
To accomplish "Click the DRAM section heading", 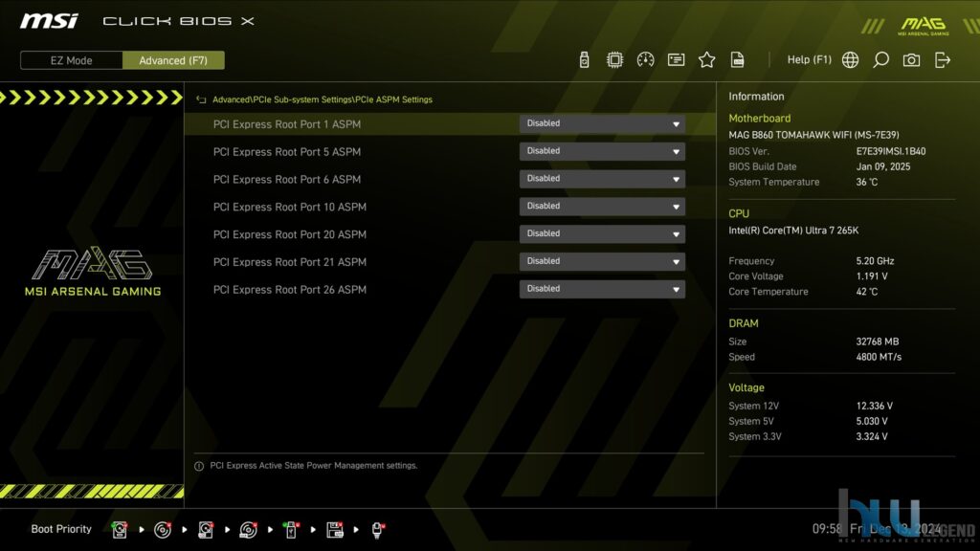I will [x=743, y=323].
